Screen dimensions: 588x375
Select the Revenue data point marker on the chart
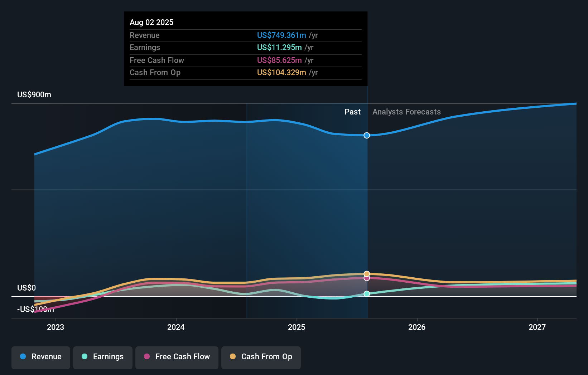366,136
